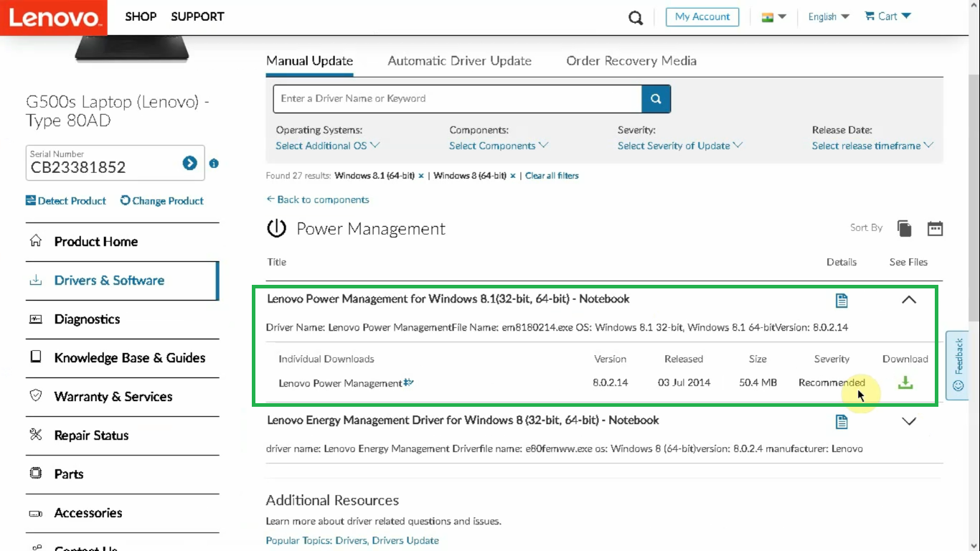
Task: Click the serial number info icon
Action: [x=214, y=164]
